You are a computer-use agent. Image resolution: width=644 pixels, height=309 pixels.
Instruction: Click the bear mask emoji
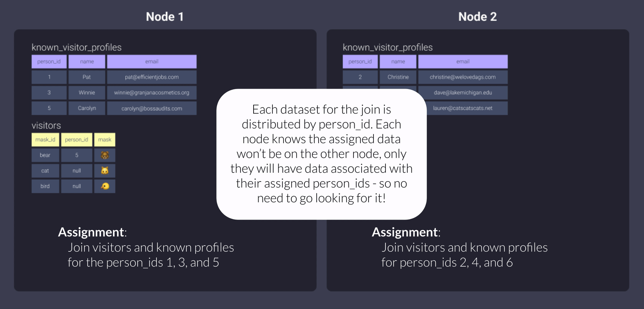[x=105, y=155]
